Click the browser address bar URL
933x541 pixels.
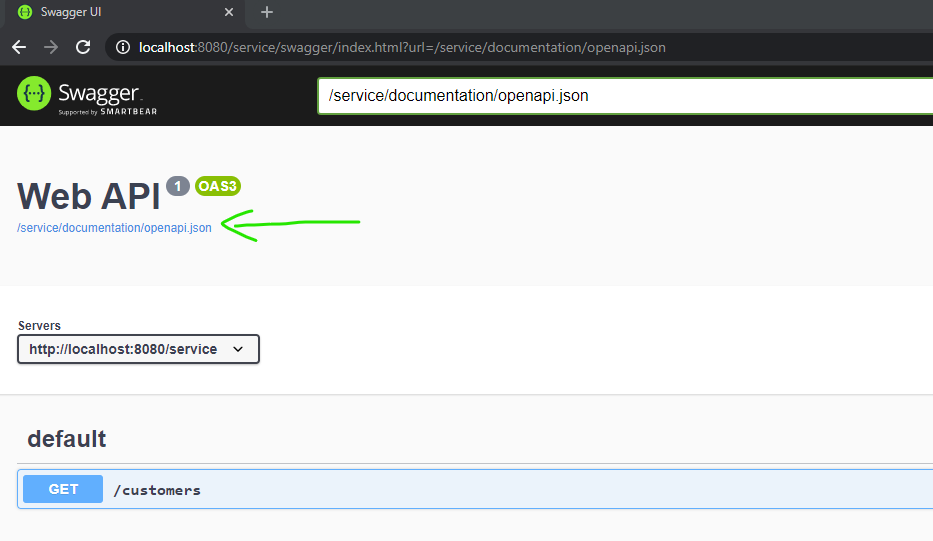pos(402,47)
